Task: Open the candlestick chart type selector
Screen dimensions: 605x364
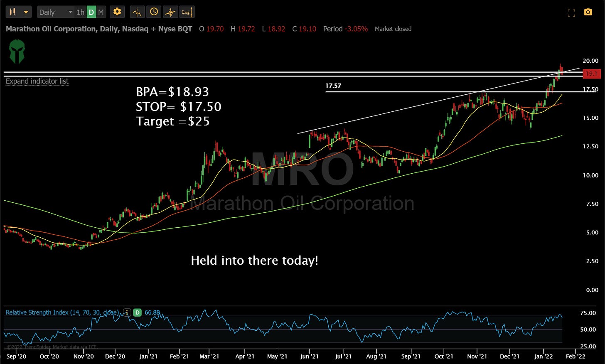Action: [12, 12]
